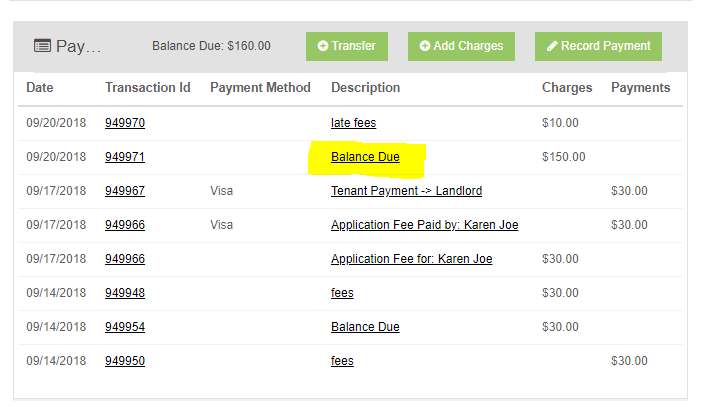Click the Transfer button
The image size is (705, 416).
coord(347,46)
